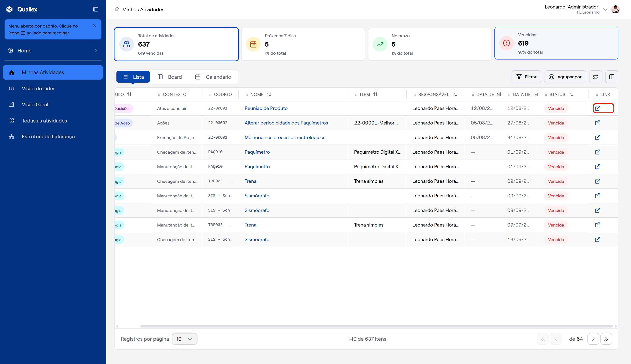Click the refresh arrows toolbar button
The width and height of the screenshot is (631, 364).
click(596, 77)
